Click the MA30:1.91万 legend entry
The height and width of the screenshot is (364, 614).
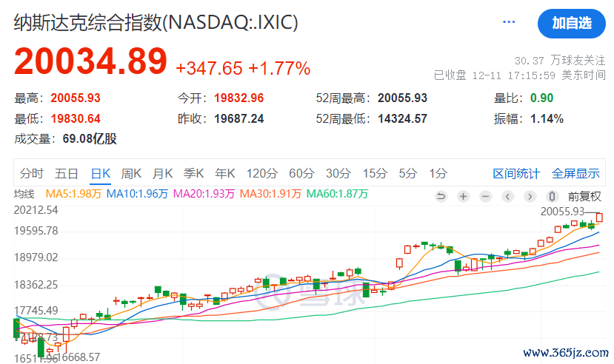[x=270, y=194]
